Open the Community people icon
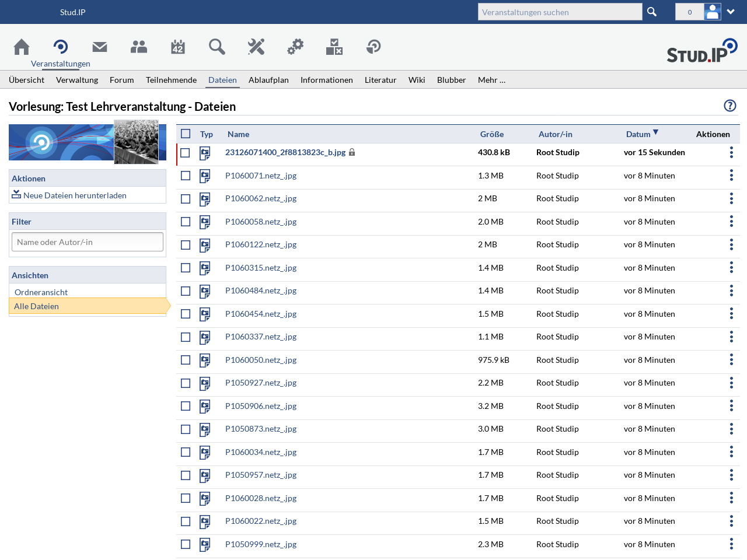Viewport: 747px width, 560px height. [x=139, y=47]
